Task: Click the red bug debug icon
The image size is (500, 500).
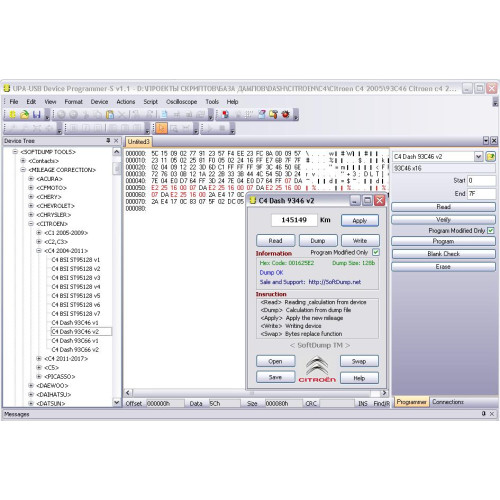Action: coord(285,114)
